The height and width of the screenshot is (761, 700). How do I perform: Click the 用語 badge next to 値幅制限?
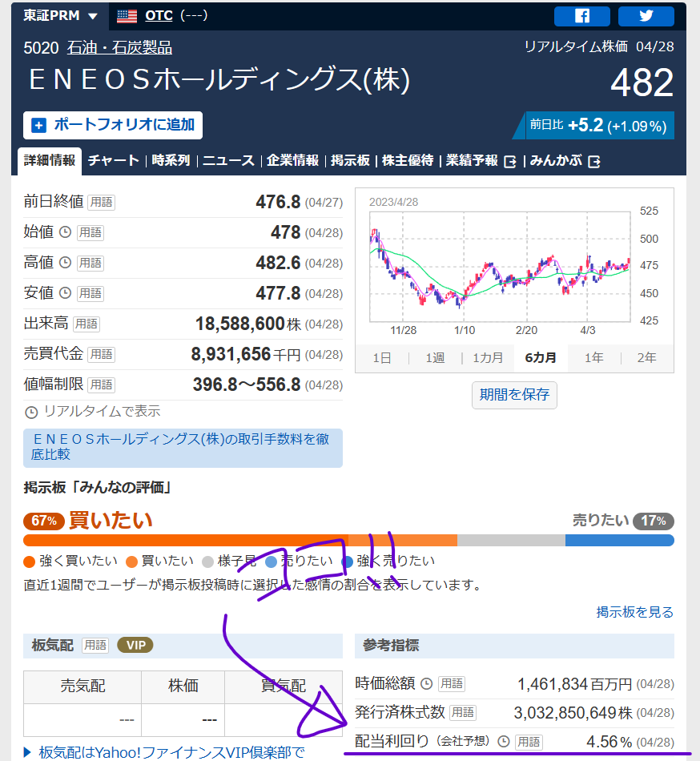(102, 385)
